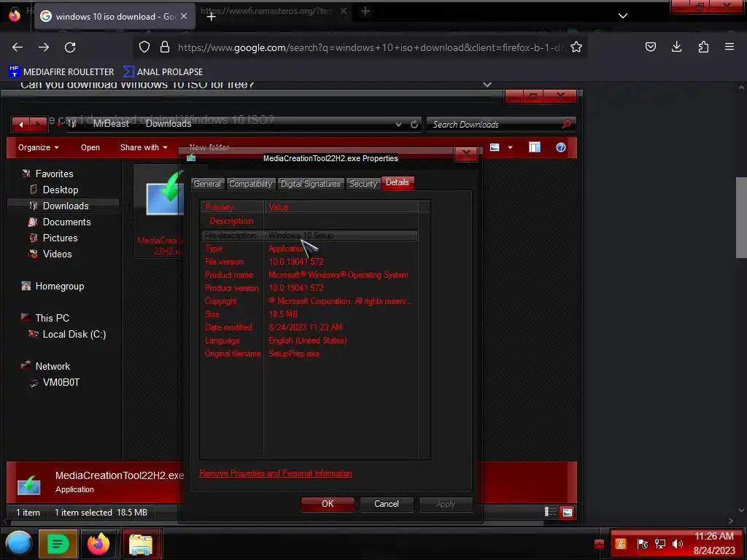Viewport: 747px width, 560px height.
Task: Click Open in Explorer toolbar
Action: pos(90,147)
